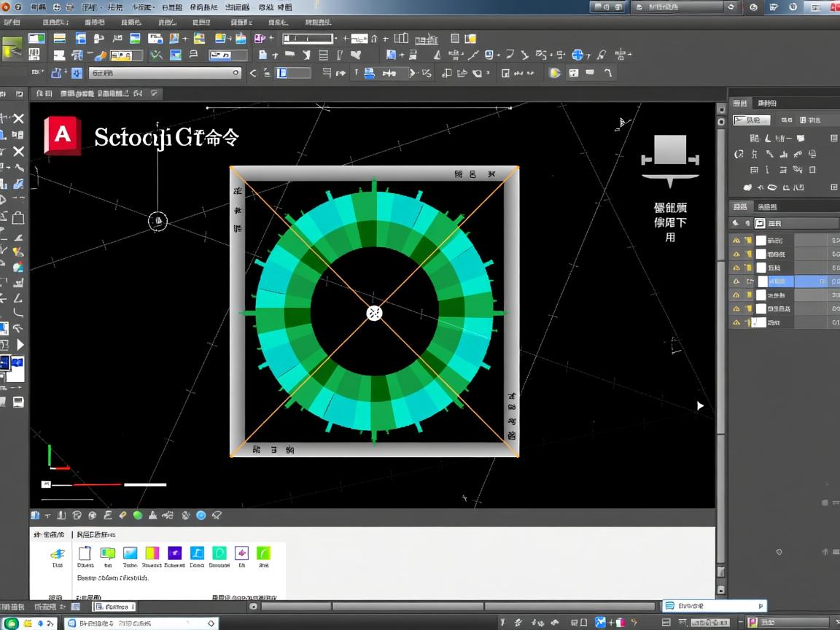The height and width of the screenshot is (630, 840).
Task: Select the purple square icon in bottom panel
Action: coord(174,553)
